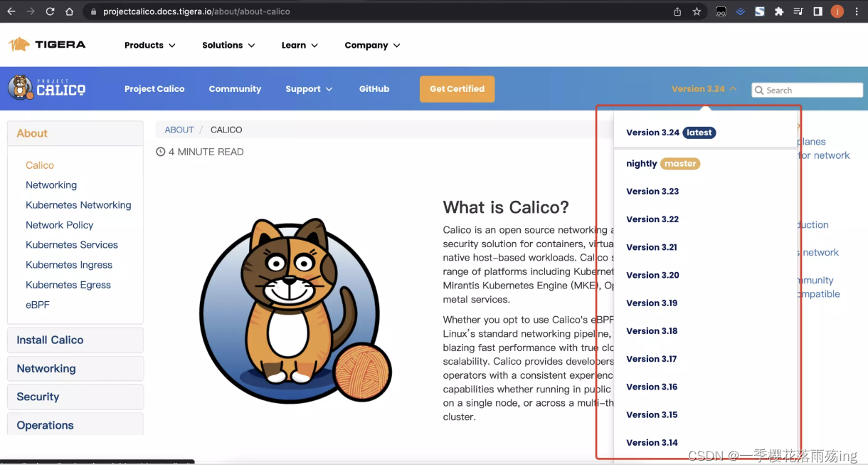Viewport: 868px width, 470px height.
Task: Click the ABOUT breadcrumb link
Action: [179, 130]
